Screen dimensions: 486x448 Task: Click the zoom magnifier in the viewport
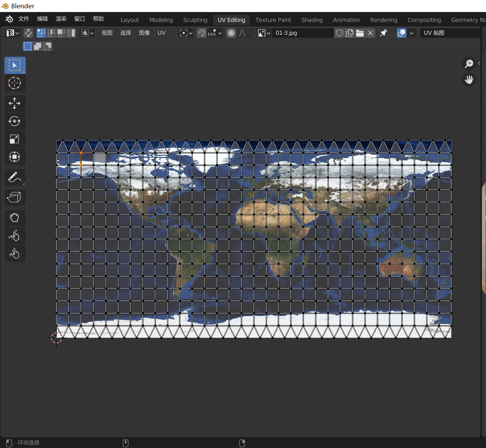point(469,63)
